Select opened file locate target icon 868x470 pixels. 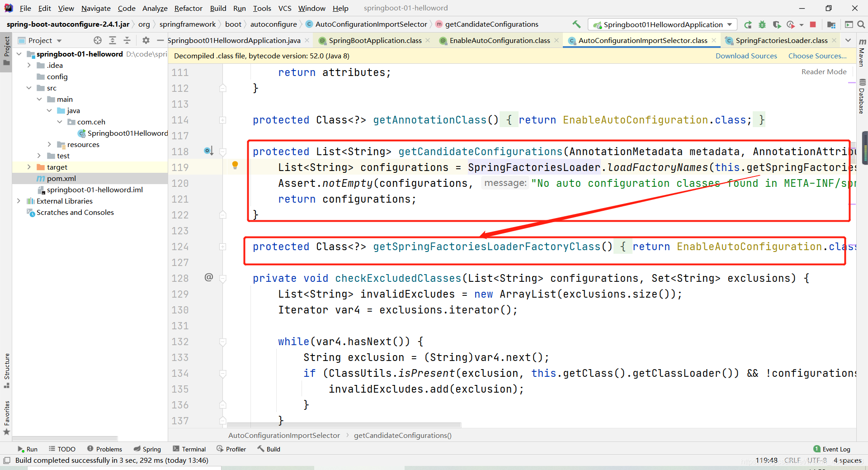click(98, 40)
